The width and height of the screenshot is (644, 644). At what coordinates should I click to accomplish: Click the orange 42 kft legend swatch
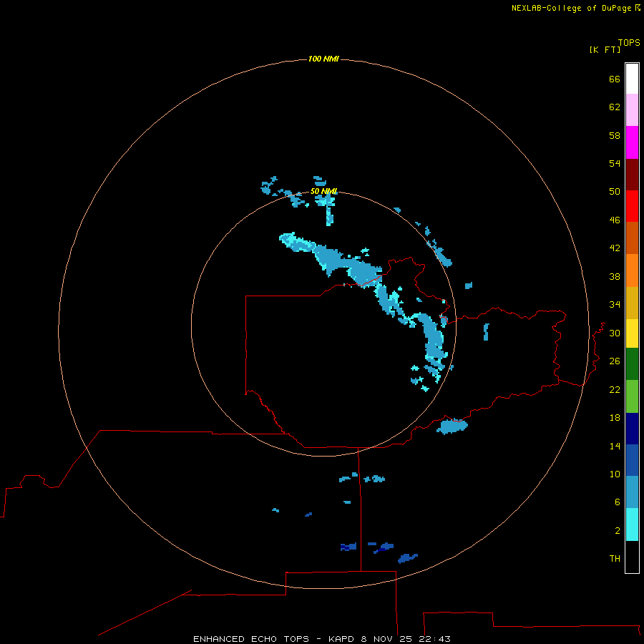click(632, 270)
